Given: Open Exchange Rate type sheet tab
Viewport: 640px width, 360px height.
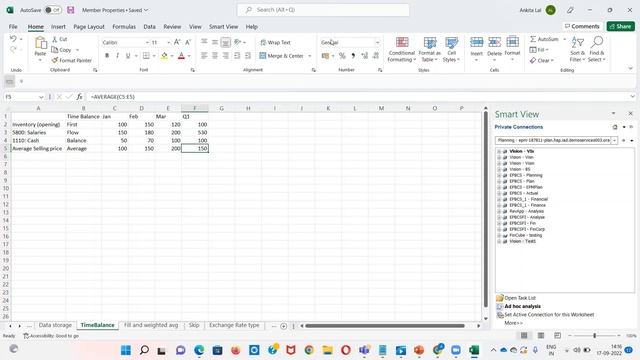Looking at the screenshot, I should 234,325.
